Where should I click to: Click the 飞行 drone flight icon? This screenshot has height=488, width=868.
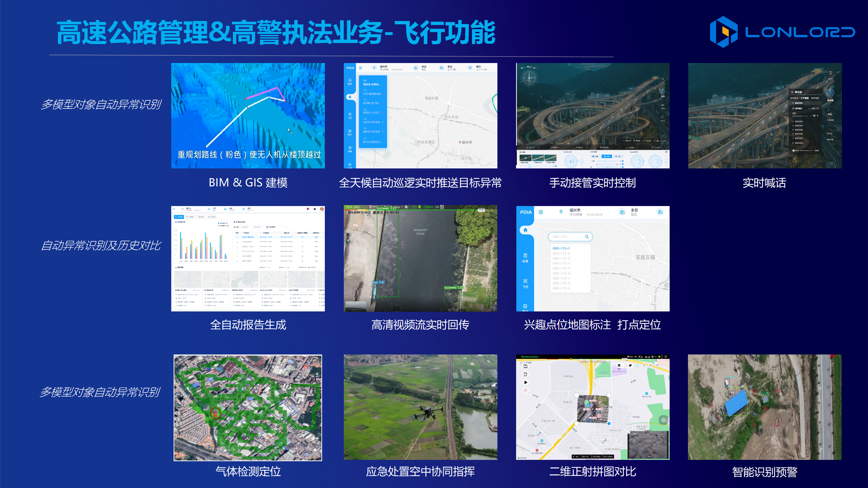pos(525,283)
